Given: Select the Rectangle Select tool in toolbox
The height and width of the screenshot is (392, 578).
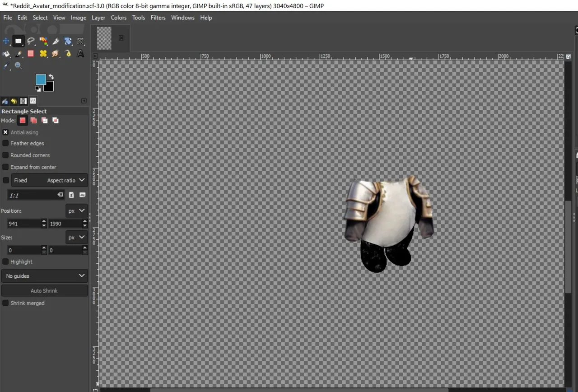Looking at the screenshot, I should pyautogui.click(x=18, y=41).
